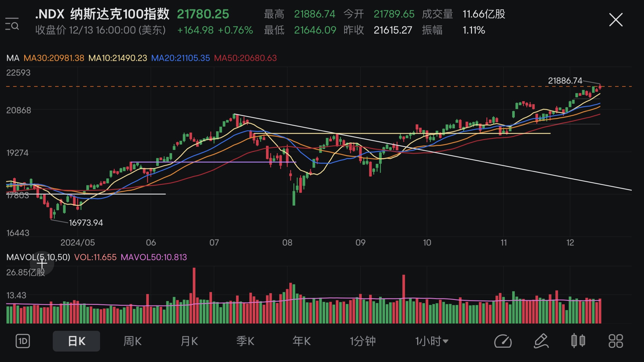Click the change +164.98 value
This screenshot has height=362, width=644.
[195, 30]
